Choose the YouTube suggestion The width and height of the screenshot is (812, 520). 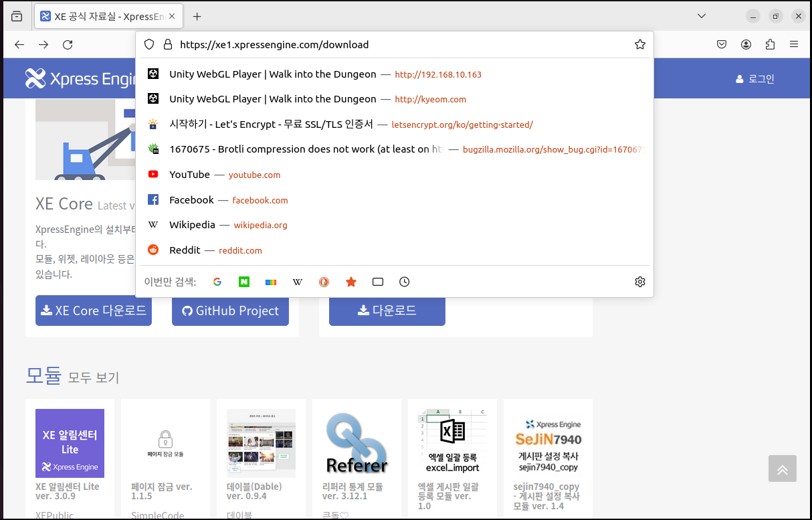[x=395, y=175]
